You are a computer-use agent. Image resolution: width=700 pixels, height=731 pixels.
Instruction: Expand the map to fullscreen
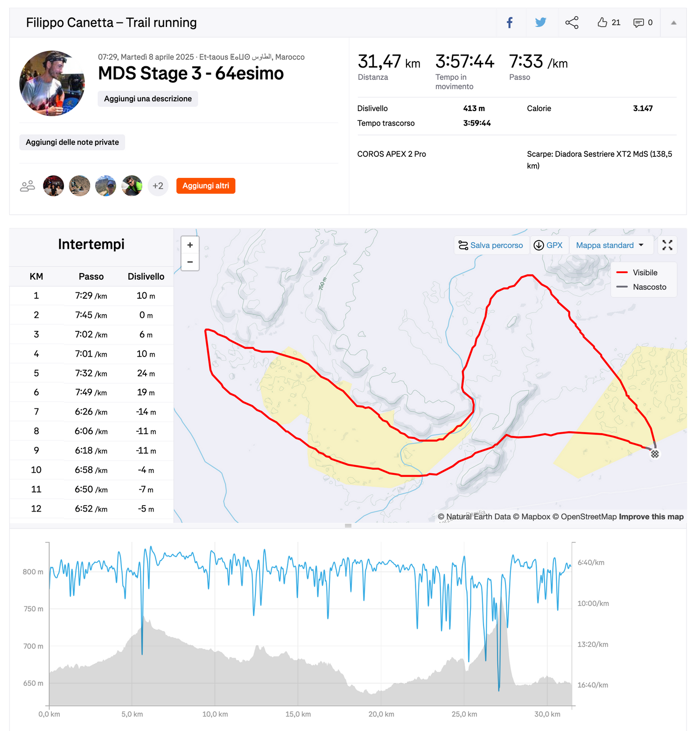click(x=667, y=245)
